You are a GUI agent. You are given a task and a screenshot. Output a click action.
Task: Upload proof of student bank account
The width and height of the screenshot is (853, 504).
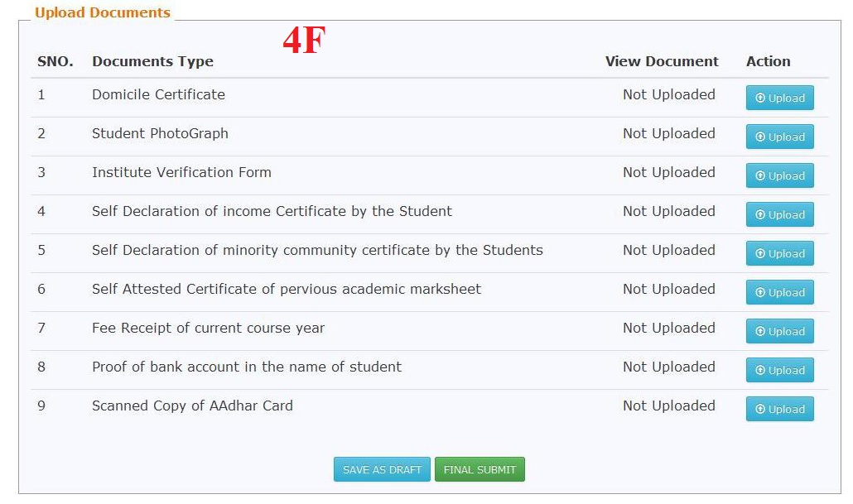tap(779, 370)
